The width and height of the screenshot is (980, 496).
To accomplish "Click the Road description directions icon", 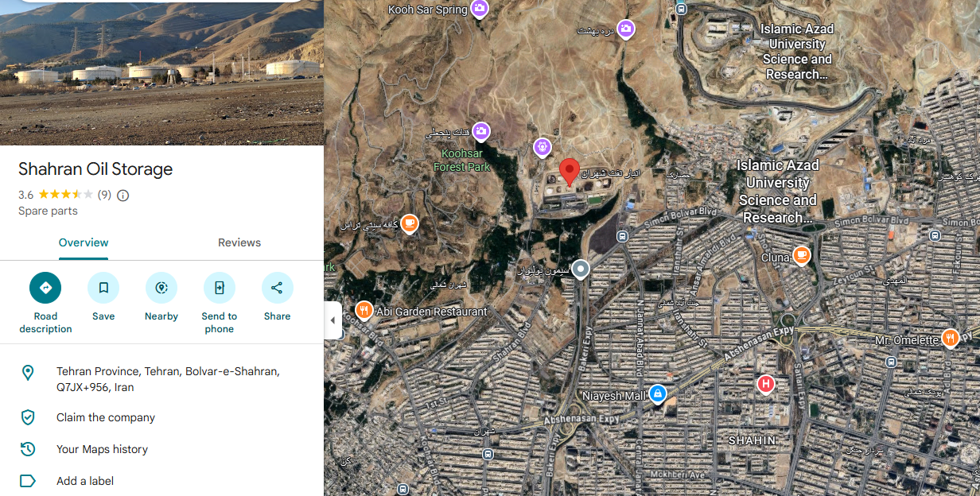I will point(45,288).
